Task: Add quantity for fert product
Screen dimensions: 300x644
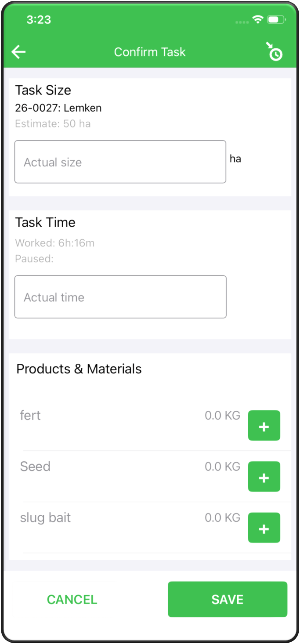Action: pos(264,425)
